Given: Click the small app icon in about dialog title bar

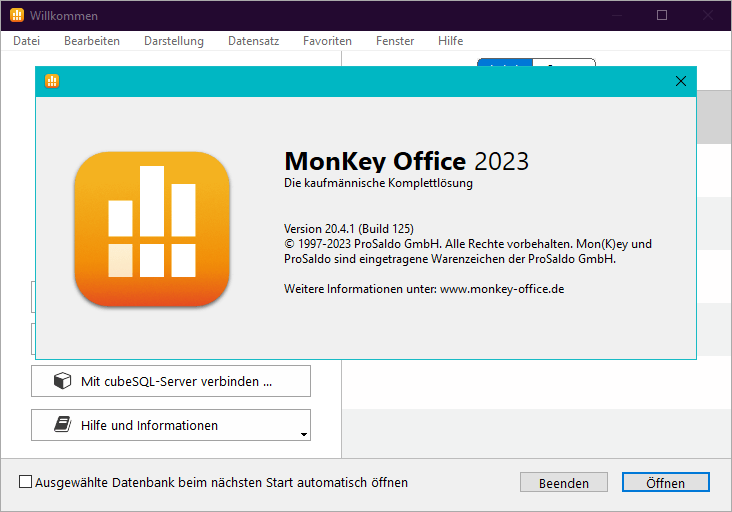Looking at the screenshot, I should point(52,81).
